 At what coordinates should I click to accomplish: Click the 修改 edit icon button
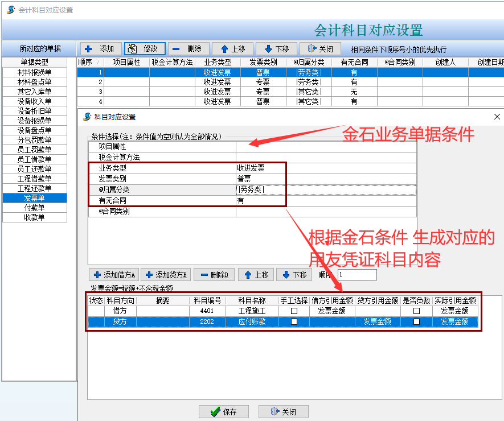pos(133,49)
